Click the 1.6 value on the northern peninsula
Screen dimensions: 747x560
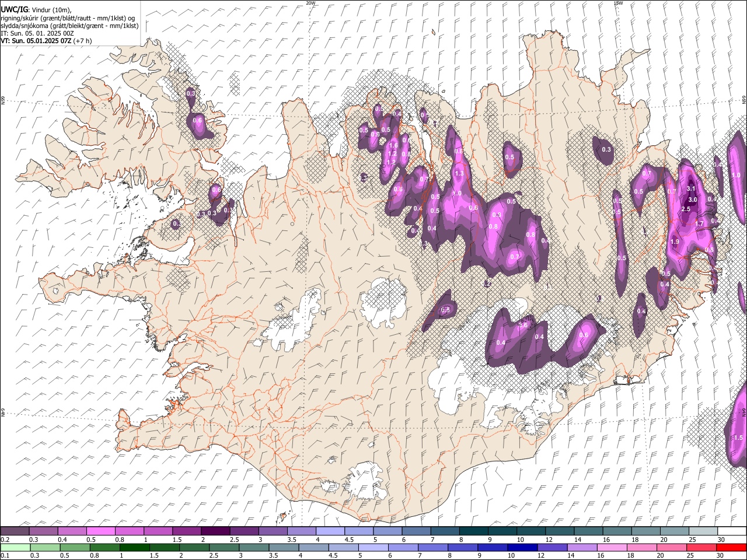click(393, 146)
